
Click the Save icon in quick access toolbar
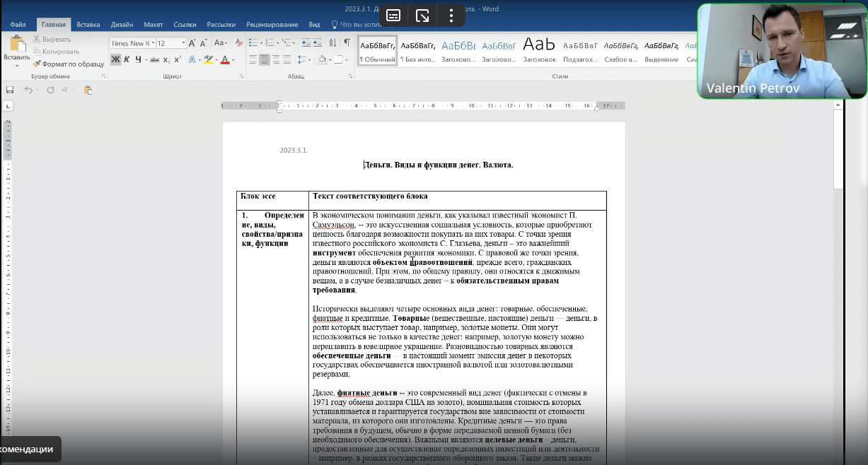(x=10, y=90)
